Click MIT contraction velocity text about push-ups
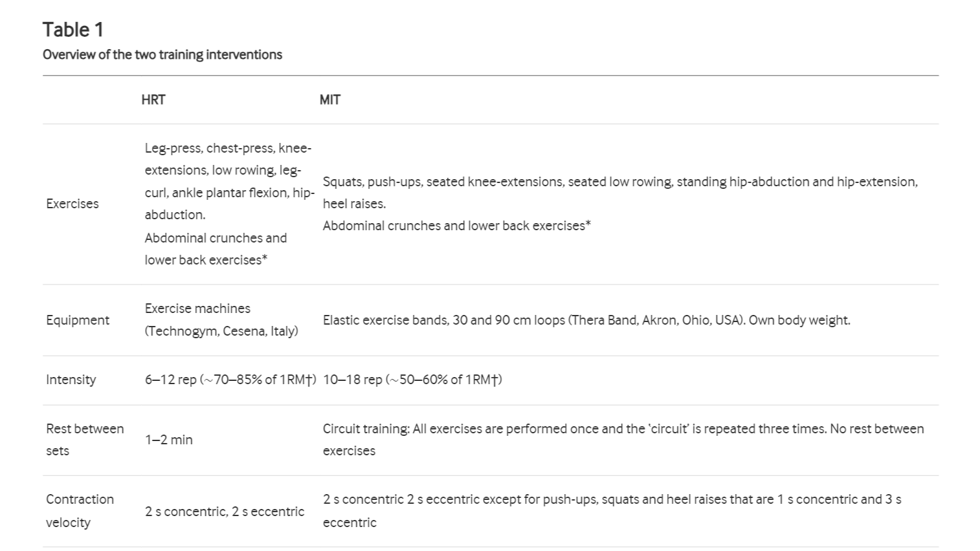The height and width of the screenshot is (551, 980). (x=612, y=511)
